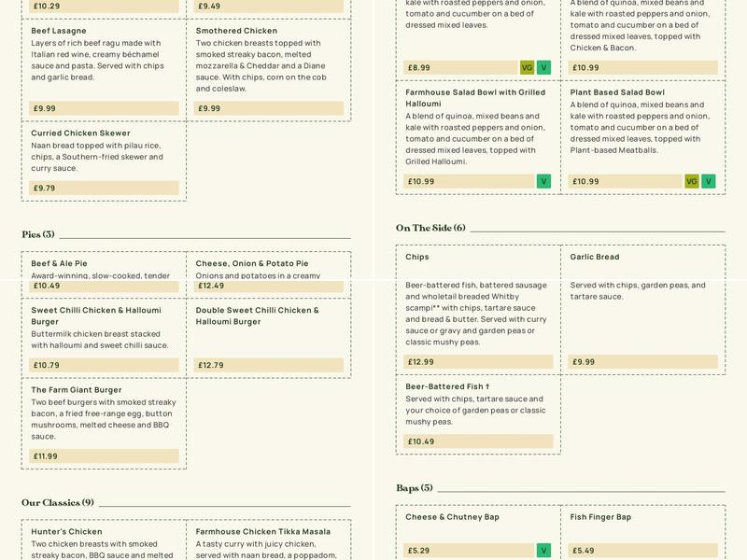Image resolution: width=747 pixels, height=560 pixels.
Task: Click the VG badge beside the £8.99 price
Action: [527, 67]
